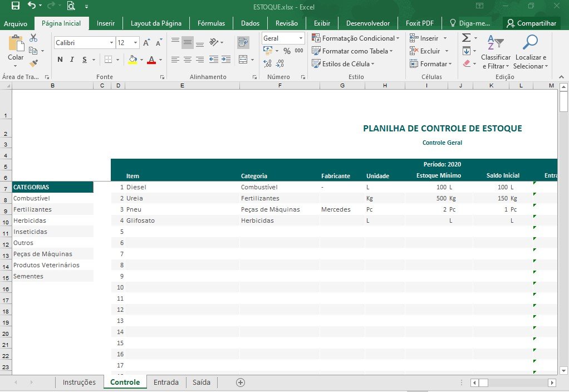Apply borders to the cells
The width and height of the screenshot is (569, 392).
click(x=108, y=60)
